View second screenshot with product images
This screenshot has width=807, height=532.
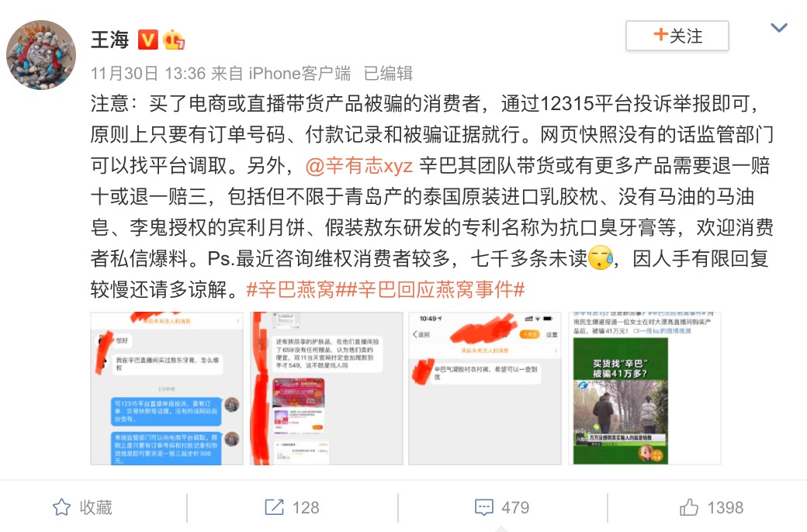327,389
